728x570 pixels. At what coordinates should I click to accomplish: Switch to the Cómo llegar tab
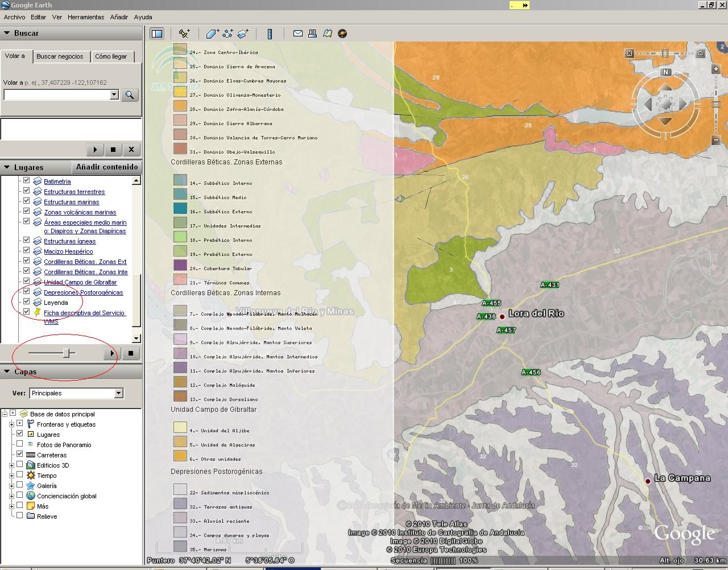(111, 56)
